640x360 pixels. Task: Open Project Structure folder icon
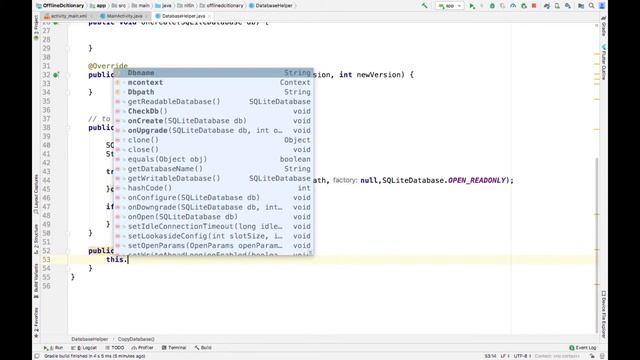(581, 6)
